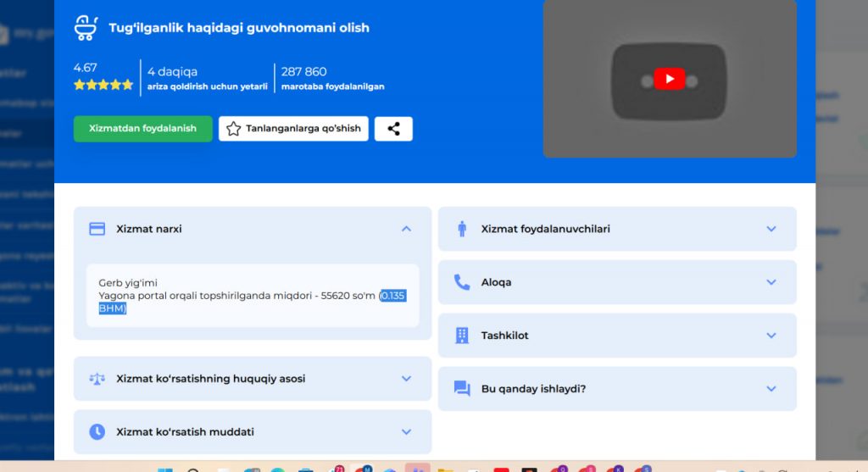868x472 pixels.
Task: Expand the Xizmat foydalanuvchilari section
Action: click(771, 229)
